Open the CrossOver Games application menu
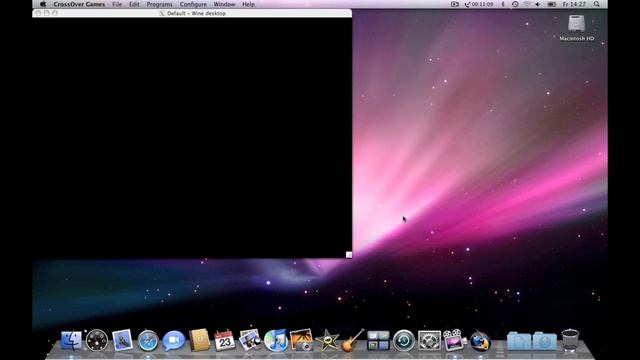The height and width of the screenshot is (360, 640). 79,4
